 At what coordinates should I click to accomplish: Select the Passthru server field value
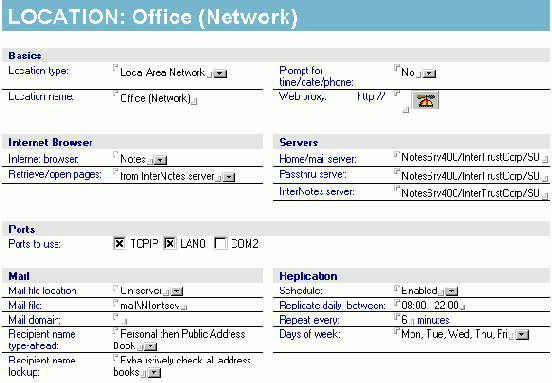tap(471, 175)
